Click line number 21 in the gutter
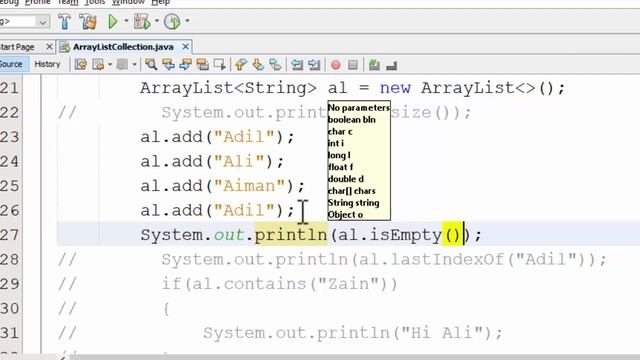This screenshot has width=640, height=360. (x=9, y=88)
